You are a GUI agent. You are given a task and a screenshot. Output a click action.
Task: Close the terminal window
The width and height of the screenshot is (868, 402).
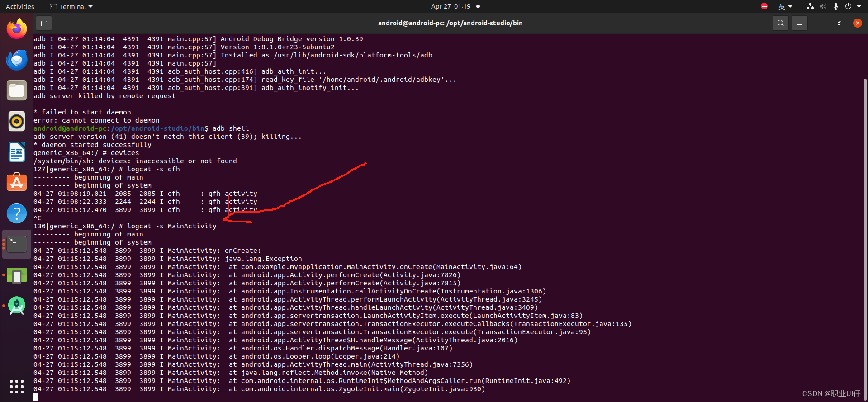[x=858, y=23]
